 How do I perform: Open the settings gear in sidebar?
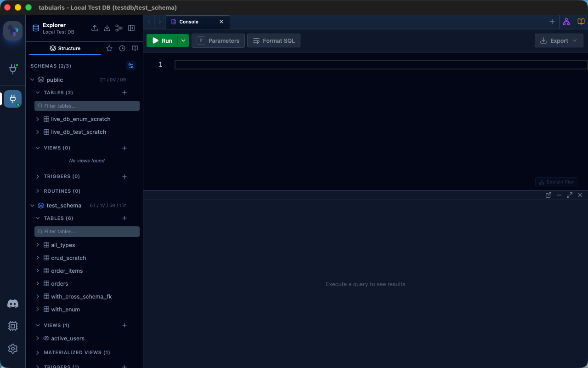coord(13,349)
